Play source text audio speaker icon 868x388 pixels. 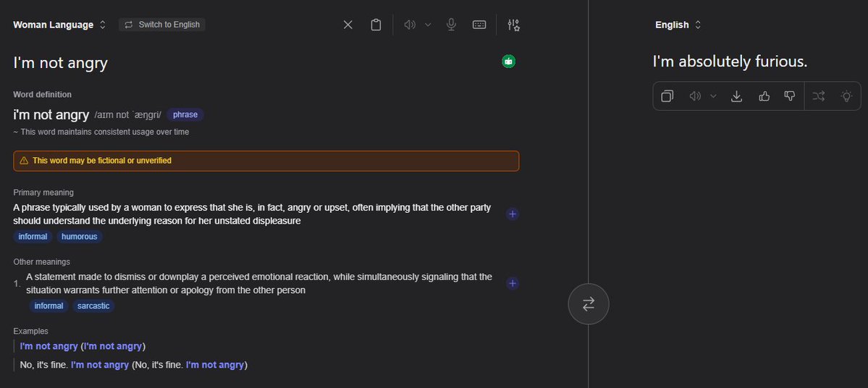pos(410,25)
